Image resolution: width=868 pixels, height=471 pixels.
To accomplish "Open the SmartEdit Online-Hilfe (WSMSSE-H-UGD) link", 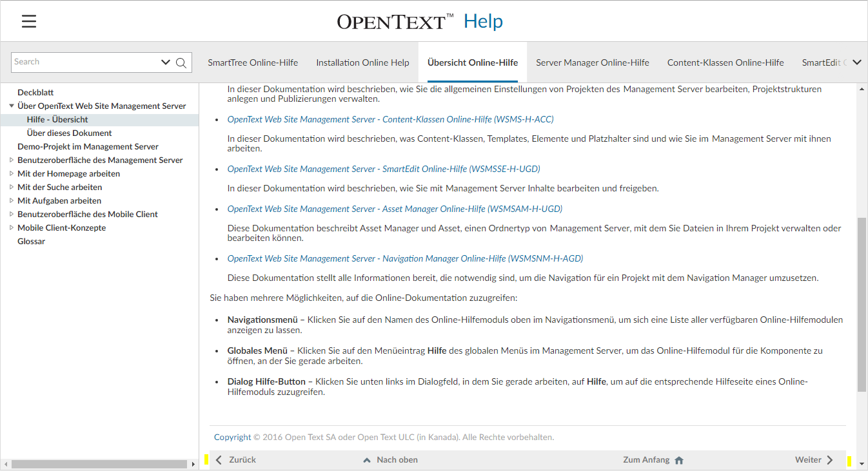I will coord(384,169).
